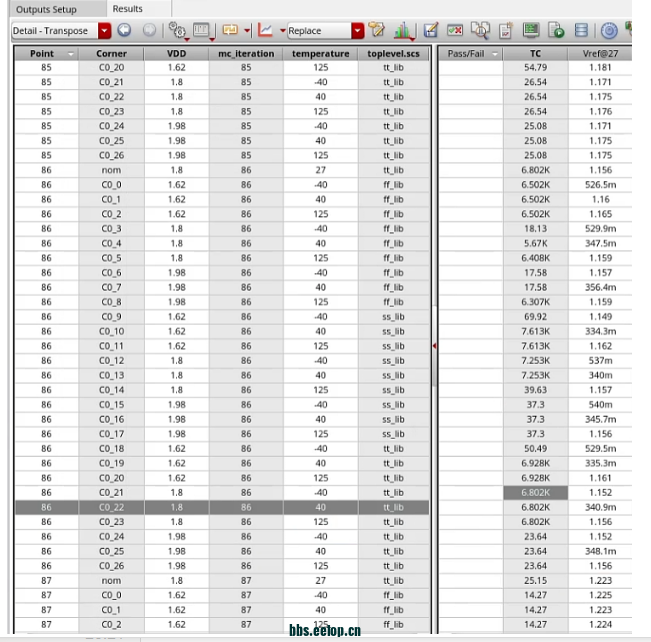Click the 50.49 TC cell
The height and width of the screenshot is (642, 651).
tap(535, 448)
